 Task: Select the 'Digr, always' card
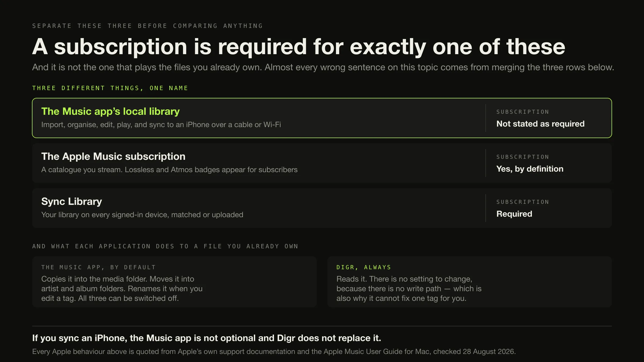tap(470, 282)
